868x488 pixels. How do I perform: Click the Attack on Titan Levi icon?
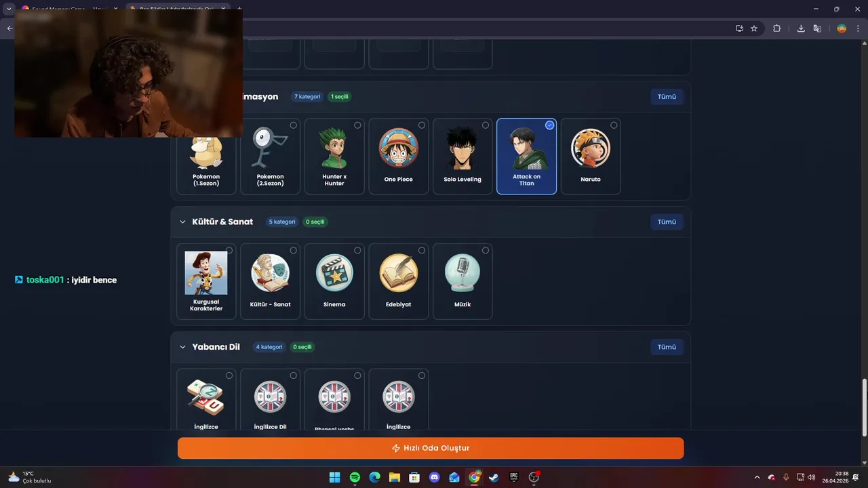[527, 148]
